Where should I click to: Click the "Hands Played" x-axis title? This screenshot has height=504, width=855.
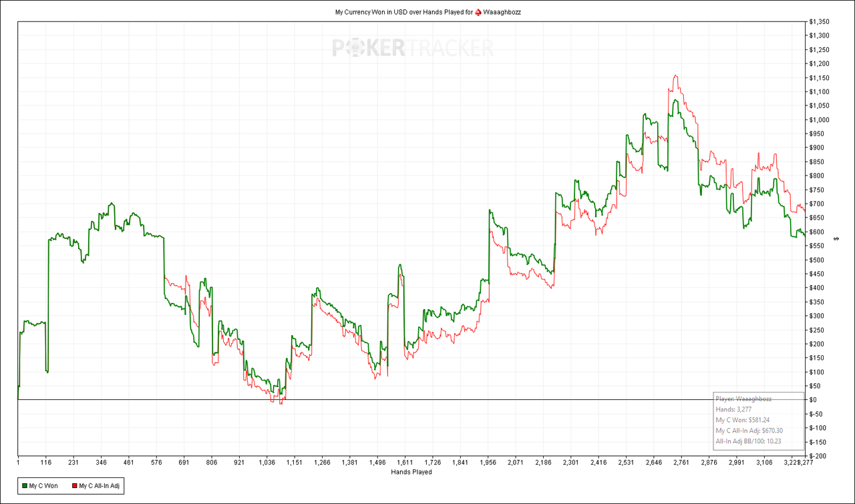pos(411,472)
